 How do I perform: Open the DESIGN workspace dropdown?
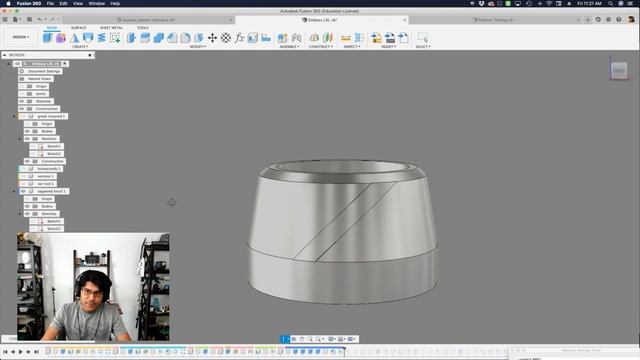pos(21,37)
